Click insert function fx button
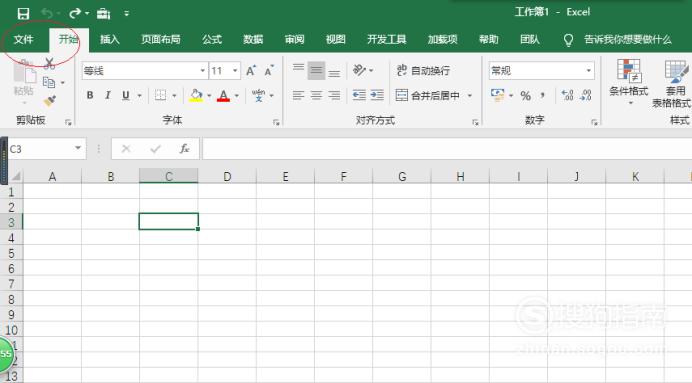 184,149
